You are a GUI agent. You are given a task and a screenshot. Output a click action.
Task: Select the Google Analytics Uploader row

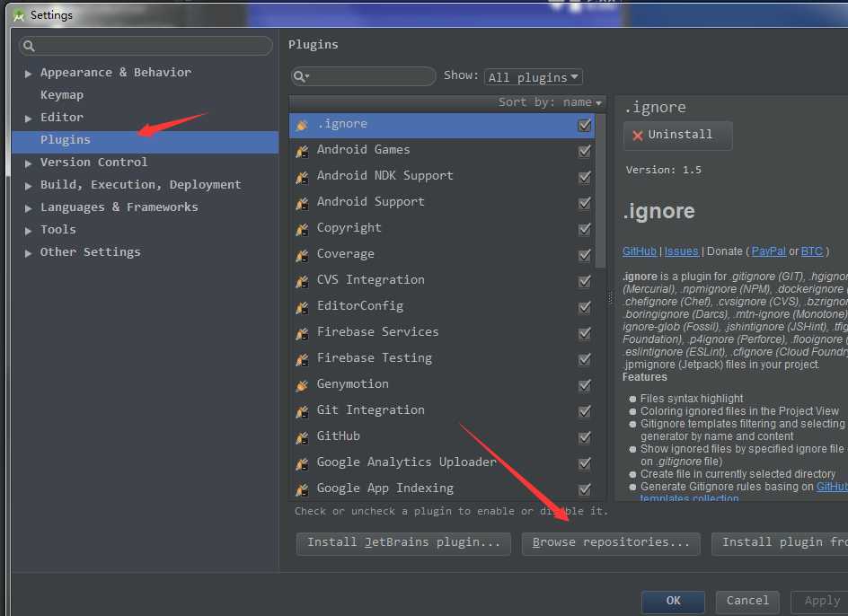442,462
